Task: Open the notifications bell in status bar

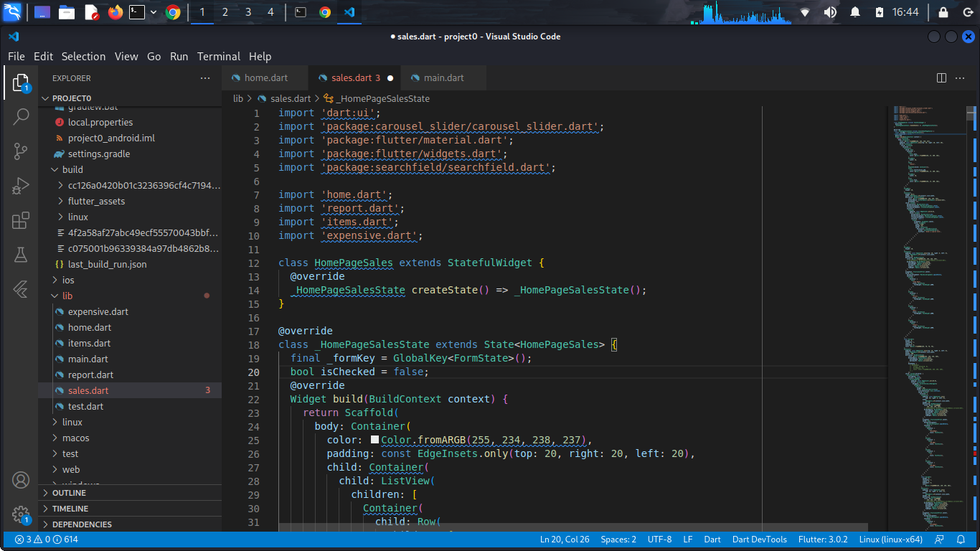Action: 961,540
